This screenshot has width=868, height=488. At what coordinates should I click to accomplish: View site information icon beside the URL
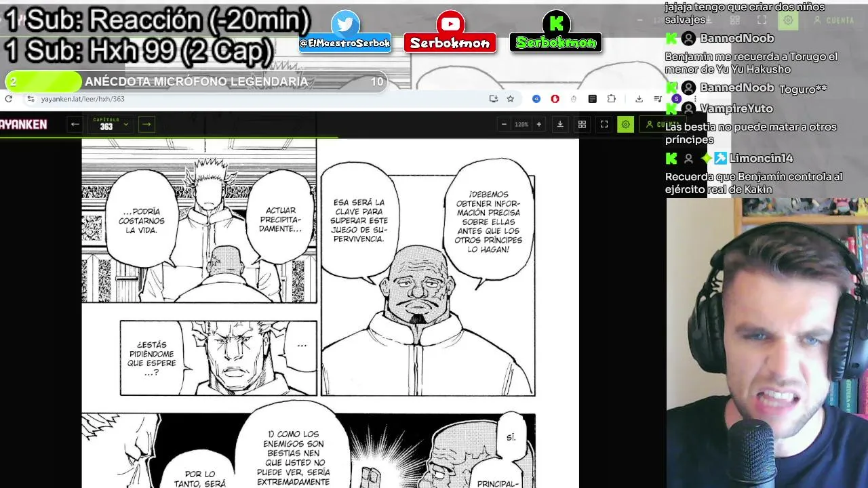pyautogui.click(x=30, y=99)
